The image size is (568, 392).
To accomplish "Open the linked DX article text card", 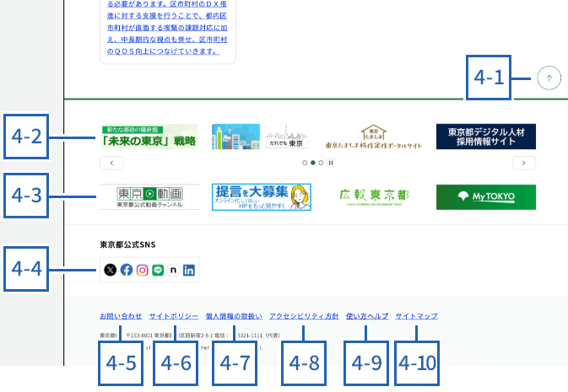I will [x=167, y=28].
